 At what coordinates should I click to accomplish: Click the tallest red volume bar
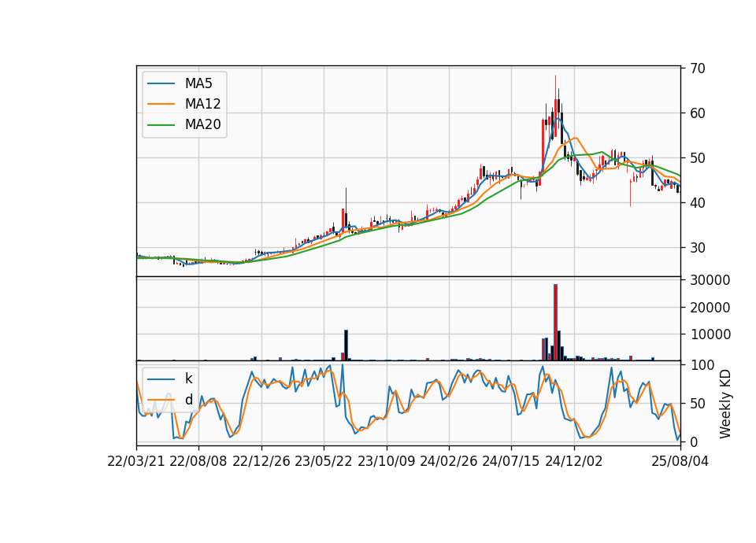pos(555,323)
